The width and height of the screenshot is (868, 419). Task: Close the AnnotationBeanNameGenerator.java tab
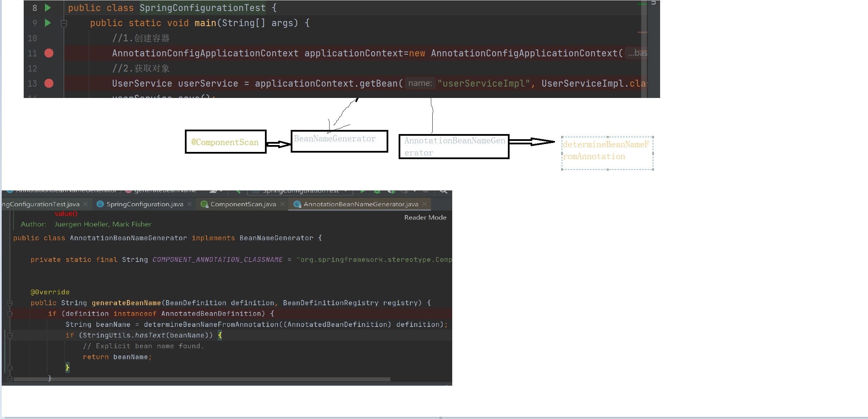(425, 204)
